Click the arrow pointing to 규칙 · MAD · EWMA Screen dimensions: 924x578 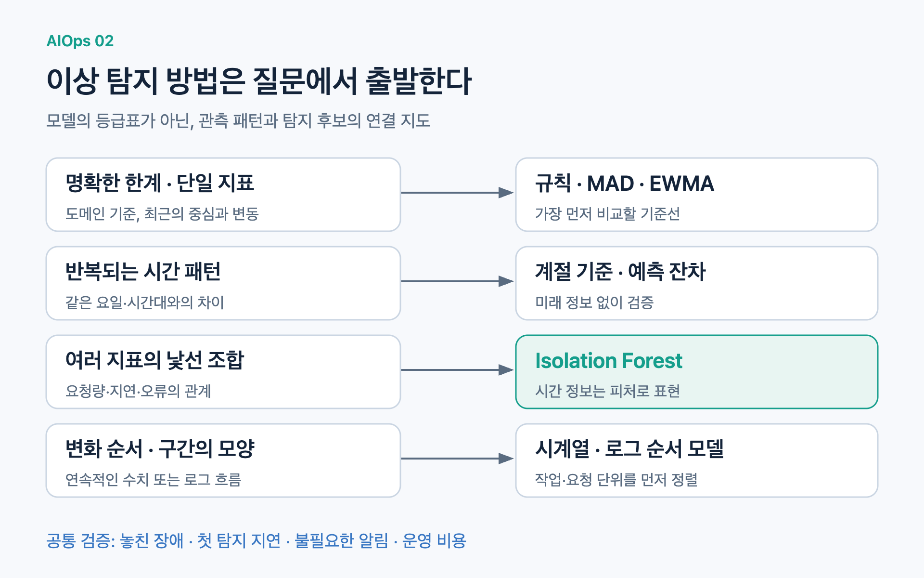(x=458, y=193)
